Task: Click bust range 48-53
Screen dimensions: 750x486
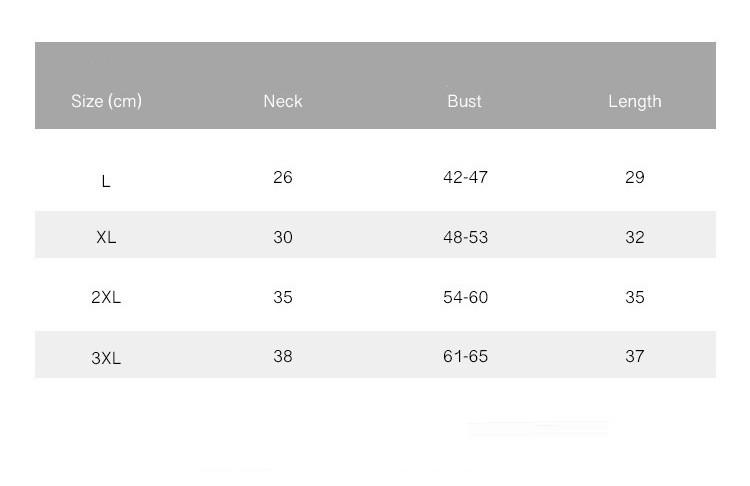Action: 465,237
